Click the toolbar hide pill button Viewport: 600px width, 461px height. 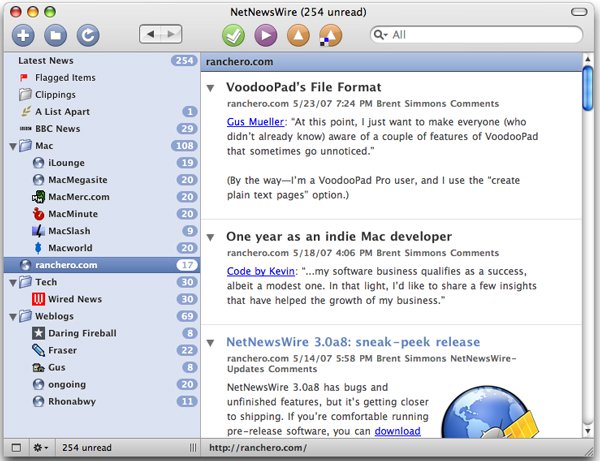(579, 12)
